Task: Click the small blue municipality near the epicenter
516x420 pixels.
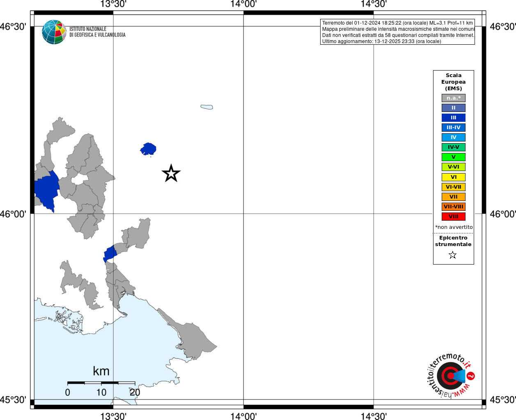Action: pyautogui.click(x=148, y=149)
